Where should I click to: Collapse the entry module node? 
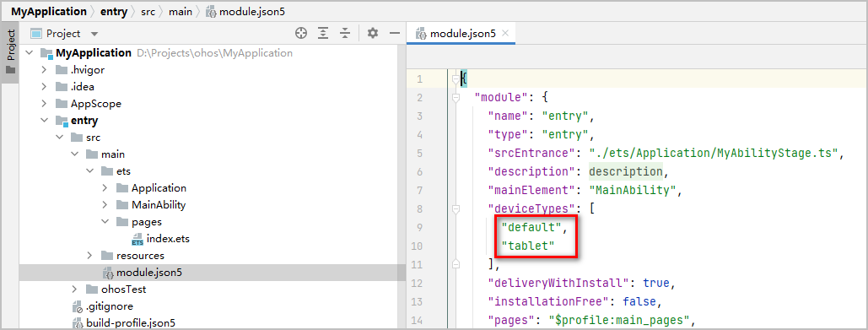click(x=44, y=121)
